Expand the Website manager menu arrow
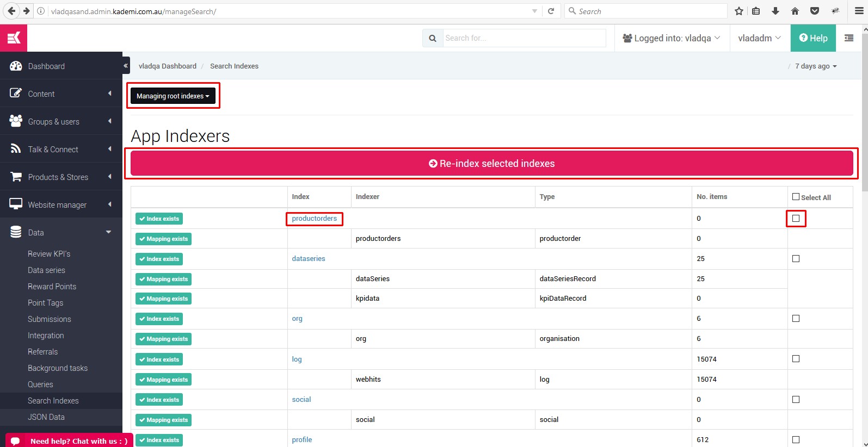This screenshot has height=447, width=868. (x=110, y=204)
